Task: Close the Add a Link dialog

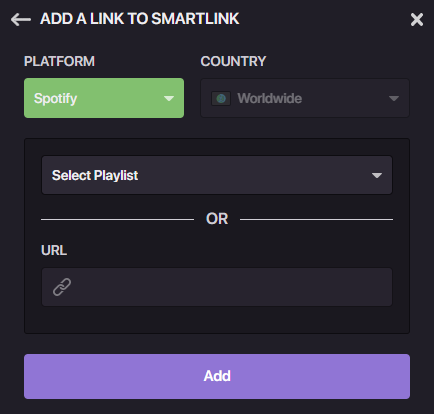Action: point(417,20)
